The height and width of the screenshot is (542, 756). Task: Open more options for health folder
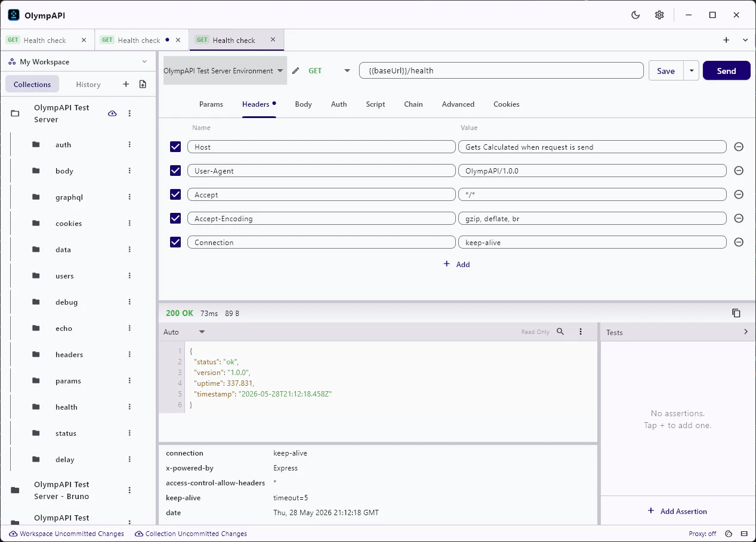[129, 407]
